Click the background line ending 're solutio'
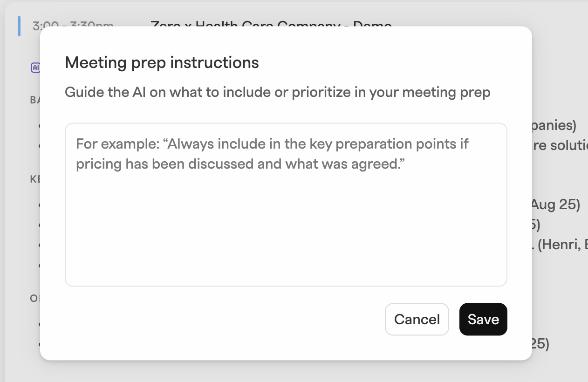This screenshot has width=588, height=382. point(560,145)
